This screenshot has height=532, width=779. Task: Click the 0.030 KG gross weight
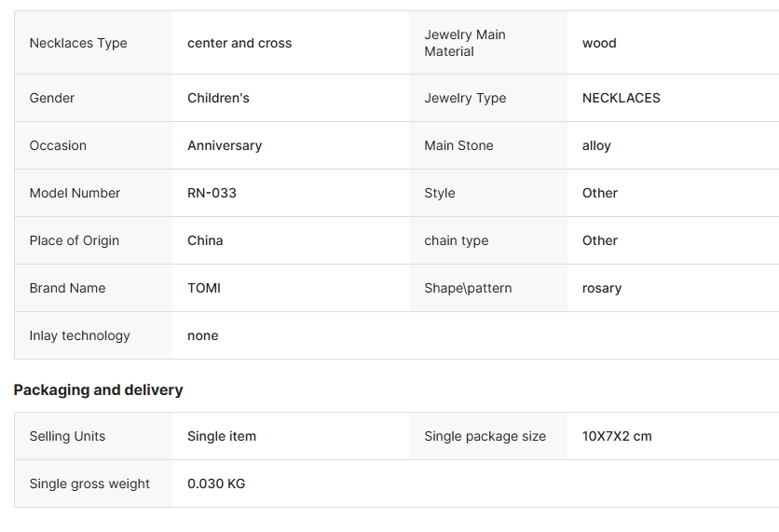tap(216, 484)
